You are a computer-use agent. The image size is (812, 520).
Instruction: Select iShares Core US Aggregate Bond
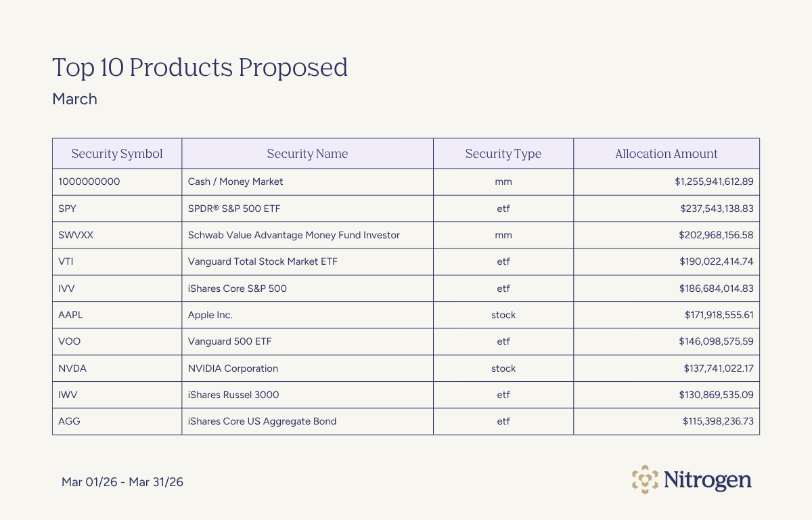[262, 421]
